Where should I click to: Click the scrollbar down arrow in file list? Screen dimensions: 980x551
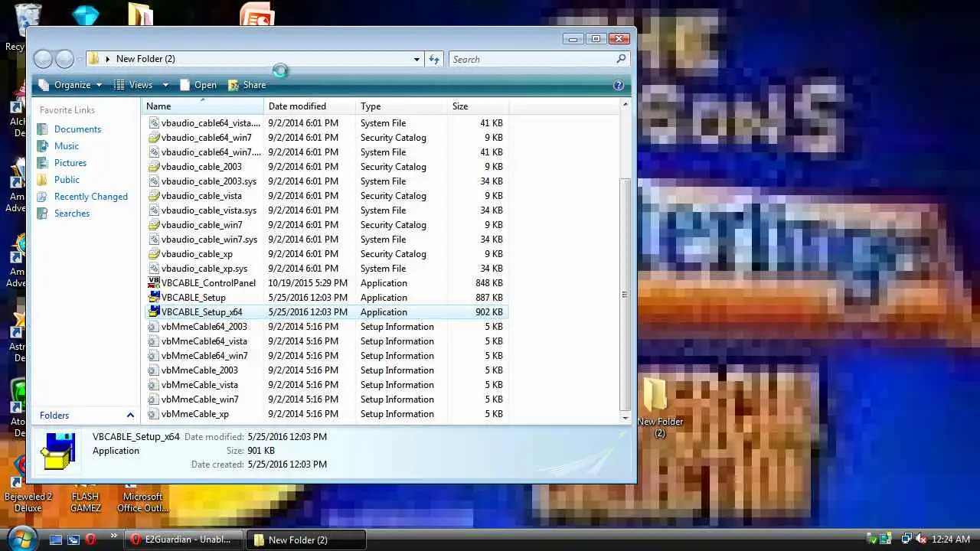625,418
